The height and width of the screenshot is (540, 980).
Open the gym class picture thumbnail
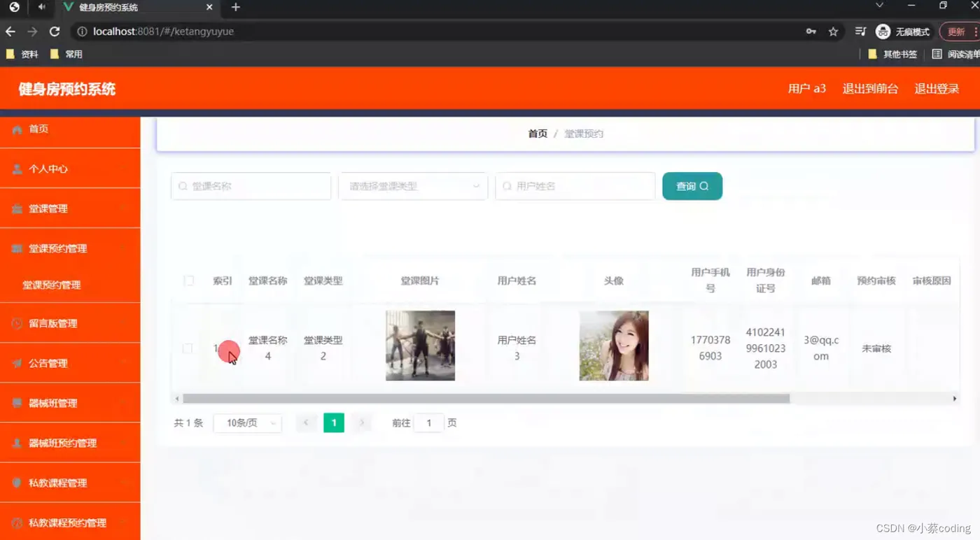point(420,346)
